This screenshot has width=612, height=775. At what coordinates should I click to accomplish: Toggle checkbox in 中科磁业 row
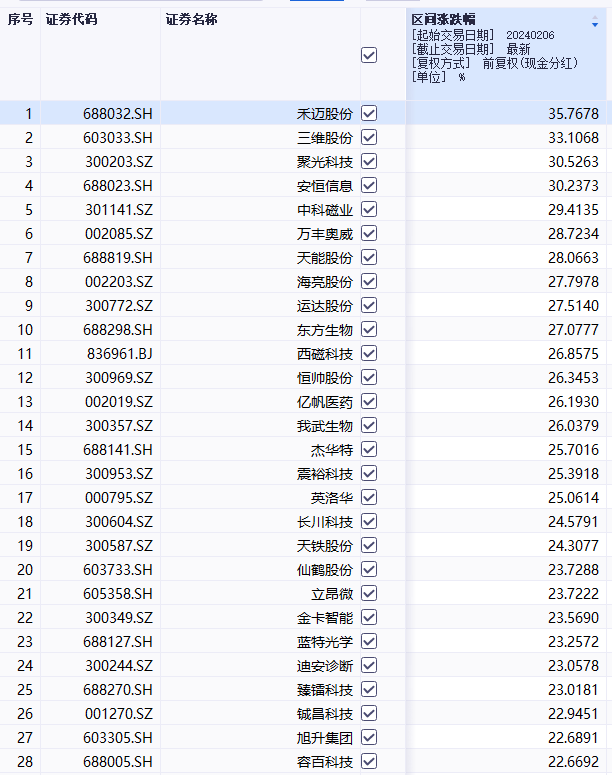[369, 209]
